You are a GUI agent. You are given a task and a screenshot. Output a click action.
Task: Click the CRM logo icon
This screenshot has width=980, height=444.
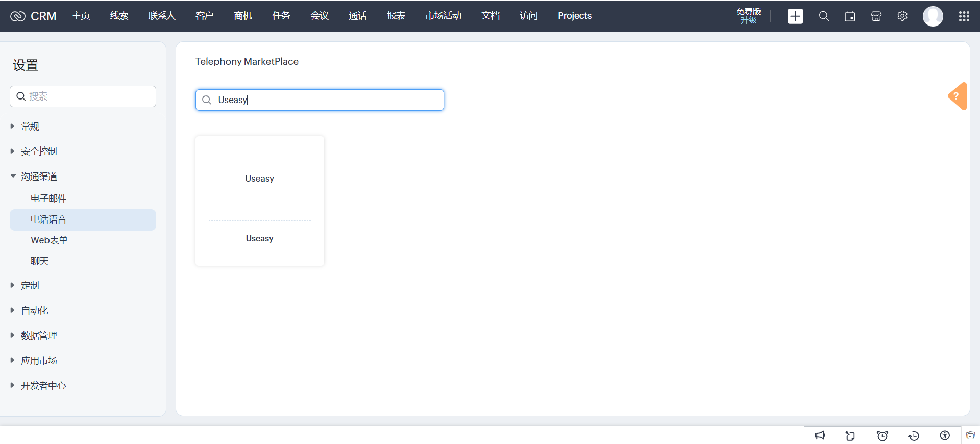pyautogui.click(x=18, y=16)
